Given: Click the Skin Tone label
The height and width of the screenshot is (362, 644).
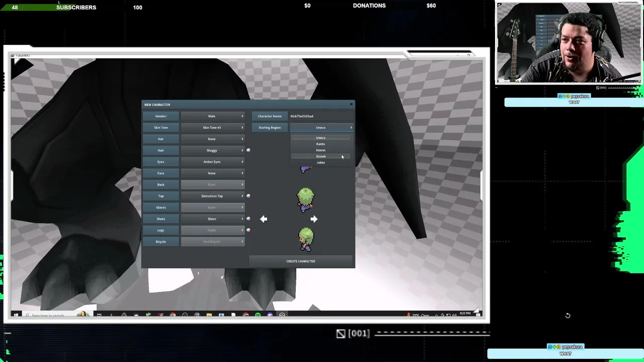Looking at the screenshot, I should [161, 128].
